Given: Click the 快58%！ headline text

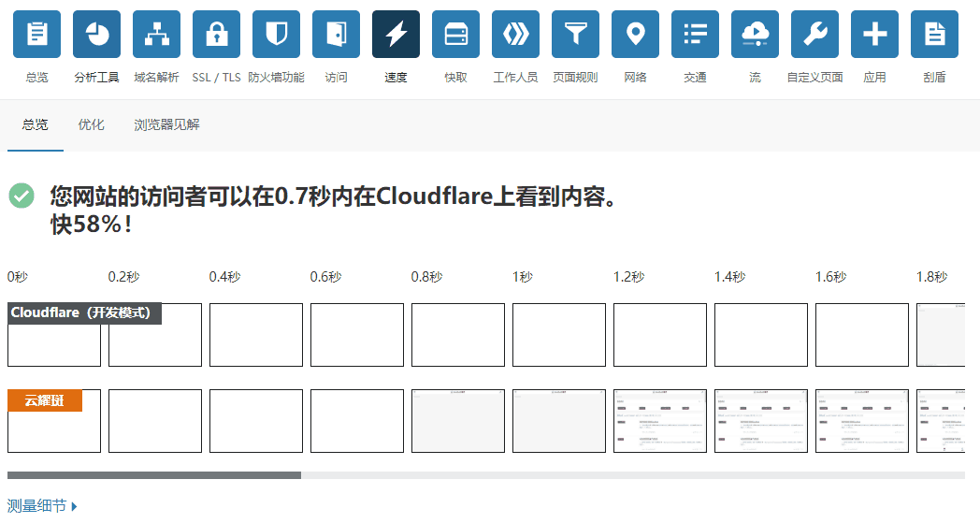Looking at the screenshot, I should coord(92,224).
